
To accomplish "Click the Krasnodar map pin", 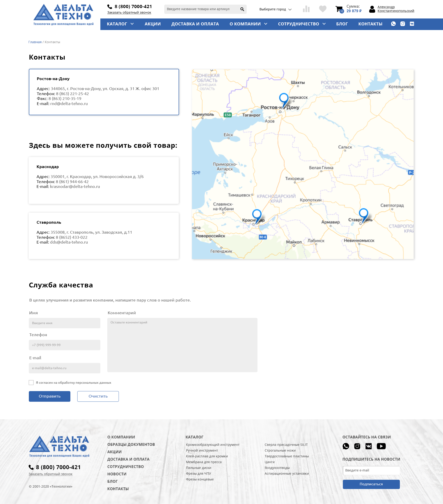I will (257, 216).
